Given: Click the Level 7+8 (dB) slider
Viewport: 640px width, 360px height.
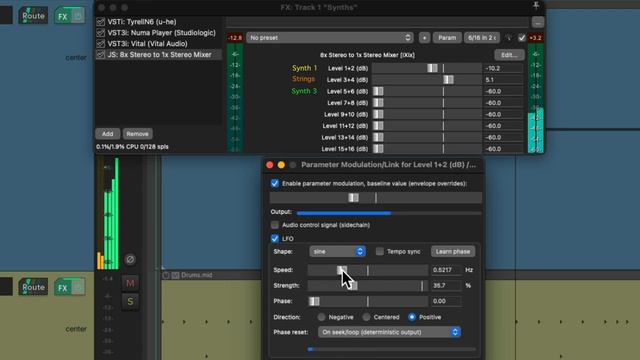Looking at the screenshot, I should tap(427, 103).
